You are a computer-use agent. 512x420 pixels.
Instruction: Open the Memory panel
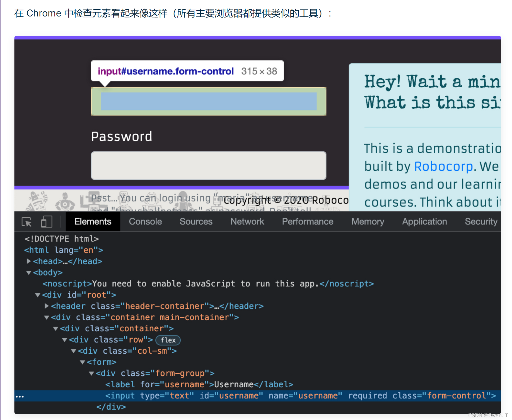coord(368,221)
